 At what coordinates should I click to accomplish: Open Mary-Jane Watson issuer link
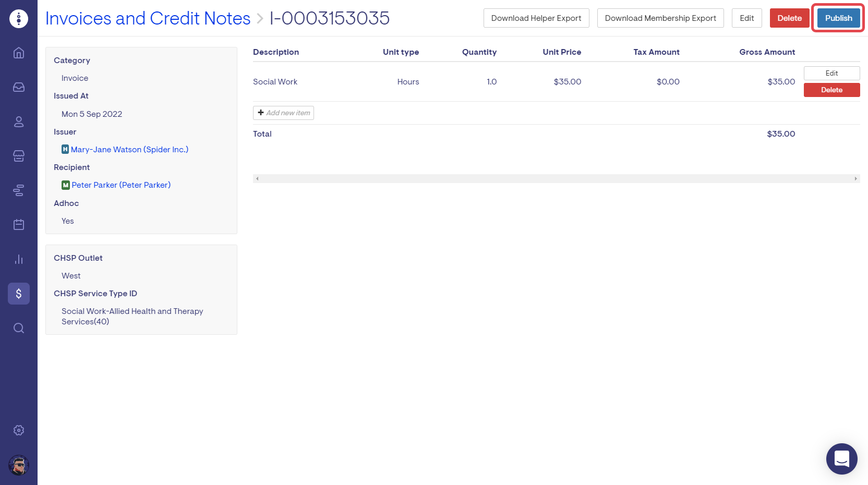(129, 150)
